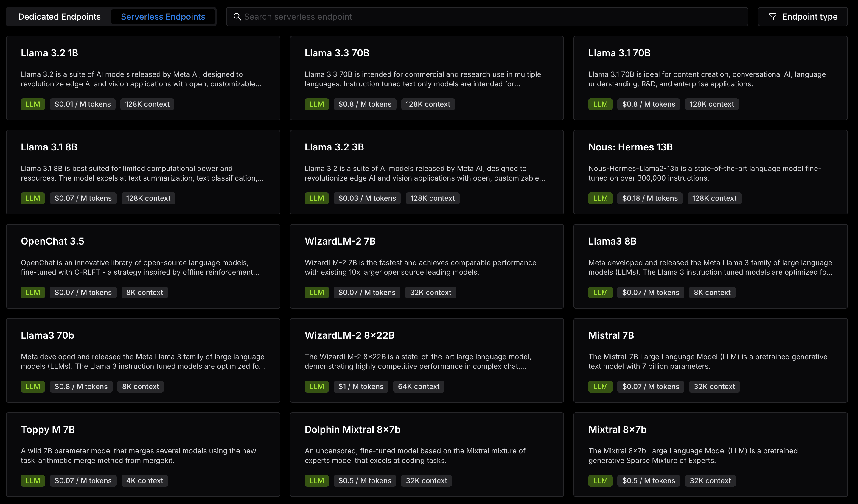Open the Endpoint type filter
The image size is (858, 504).
click(x=803, y=17)
